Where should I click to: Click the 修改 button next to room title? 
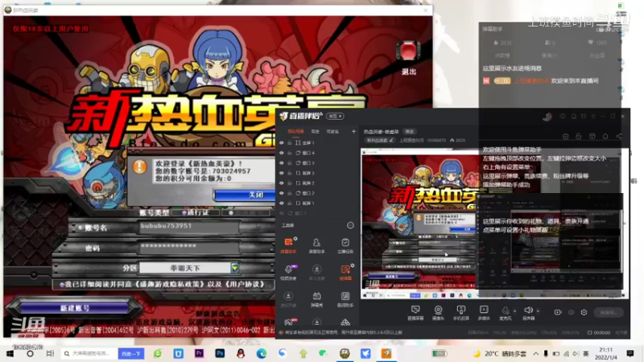(x=410, y=131)
